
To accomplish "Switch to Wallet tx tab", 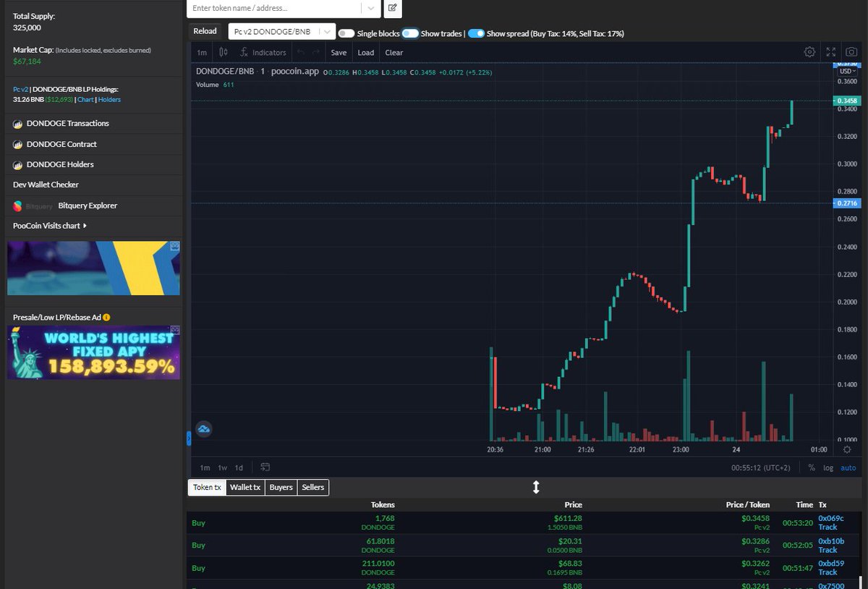I will coord(245,488).
